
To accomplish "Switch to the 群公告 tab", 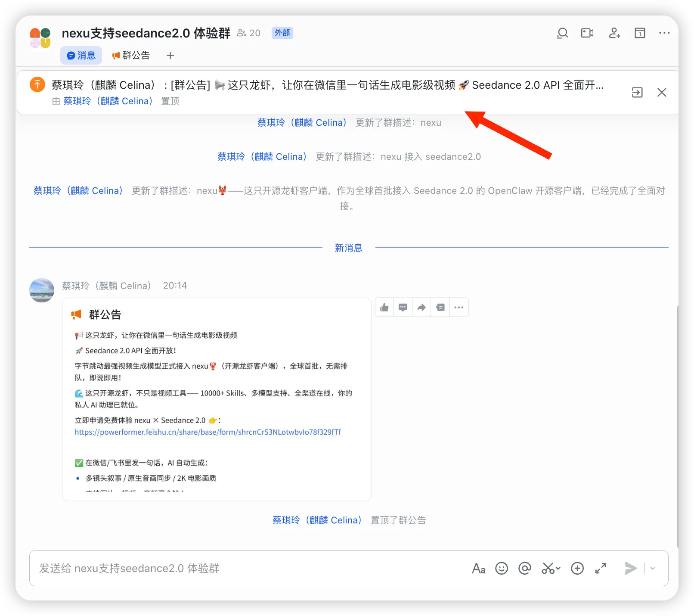I will coord(131,55).
